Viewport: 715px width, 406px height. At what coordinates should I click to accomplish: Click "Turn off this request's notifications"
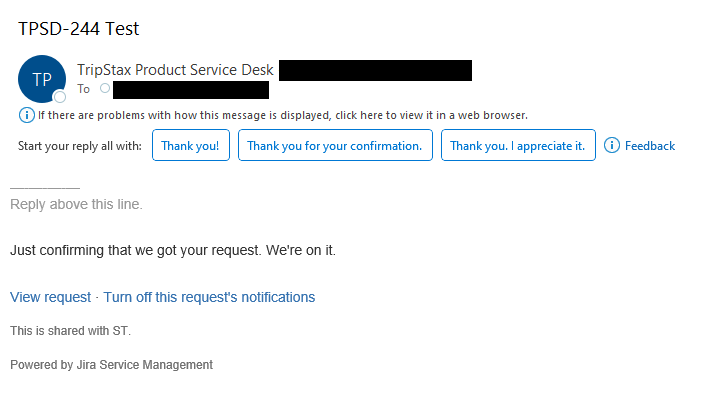209,297
